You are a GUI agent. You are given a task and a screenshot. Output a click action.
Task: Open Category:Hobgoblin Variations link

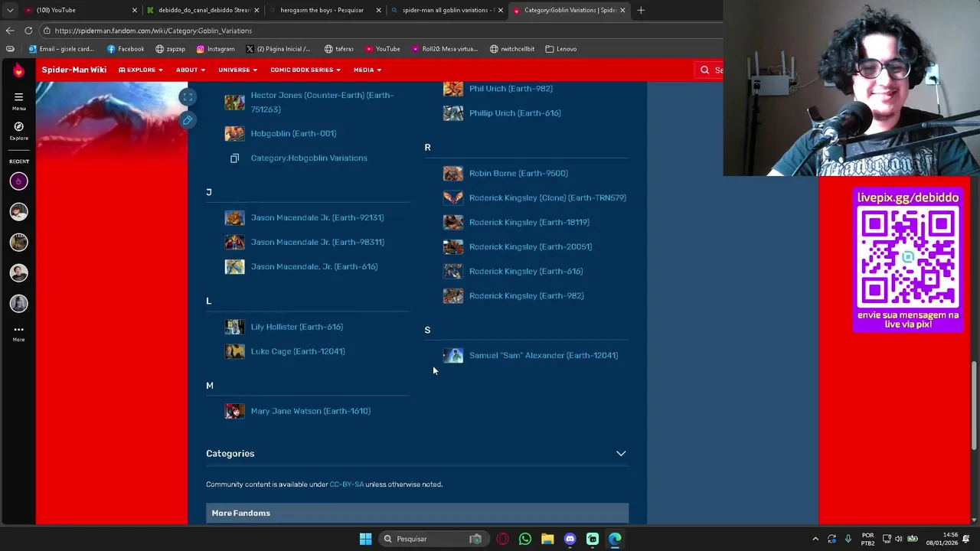[x=309, y=158]
